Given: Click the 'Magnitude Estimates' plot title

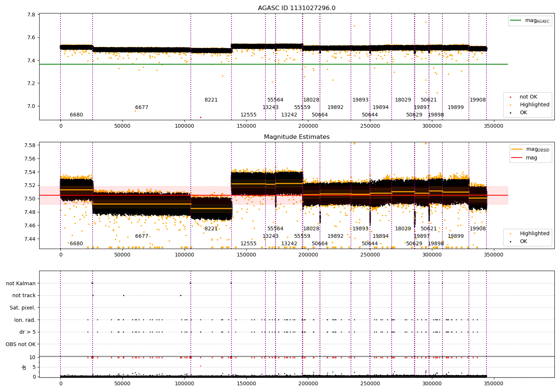Looking at the screenshot, I should (x=296, y=137).
